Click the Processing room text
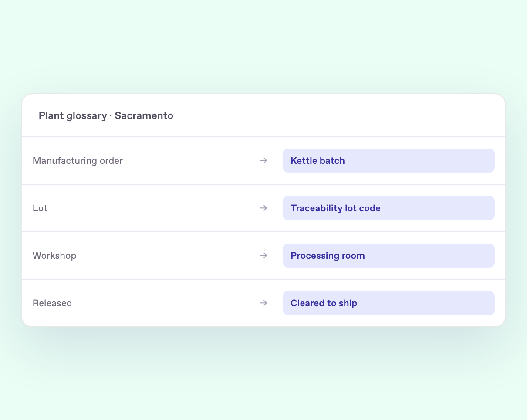 [x=328, y=256]
